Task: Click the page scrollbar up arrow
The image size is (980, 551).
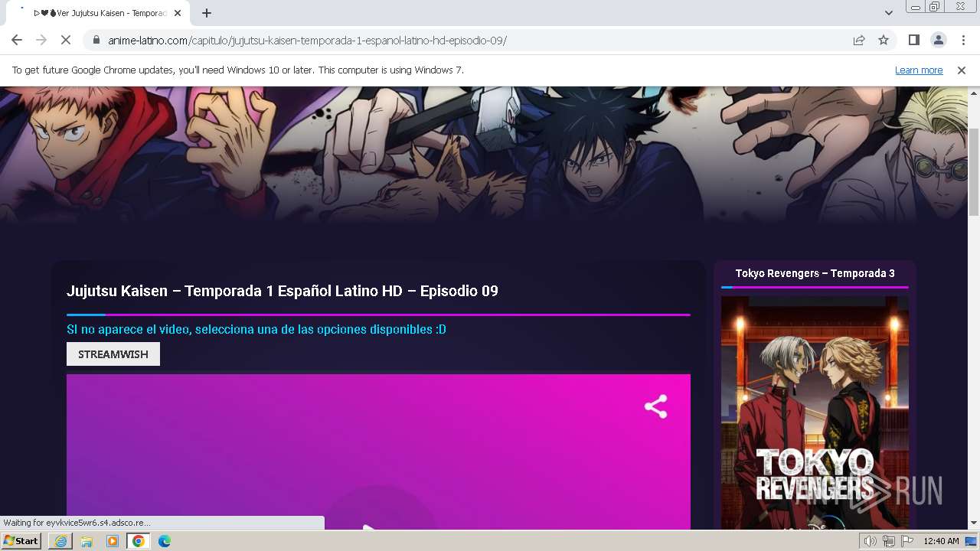Action: click(x=974, y=93)
